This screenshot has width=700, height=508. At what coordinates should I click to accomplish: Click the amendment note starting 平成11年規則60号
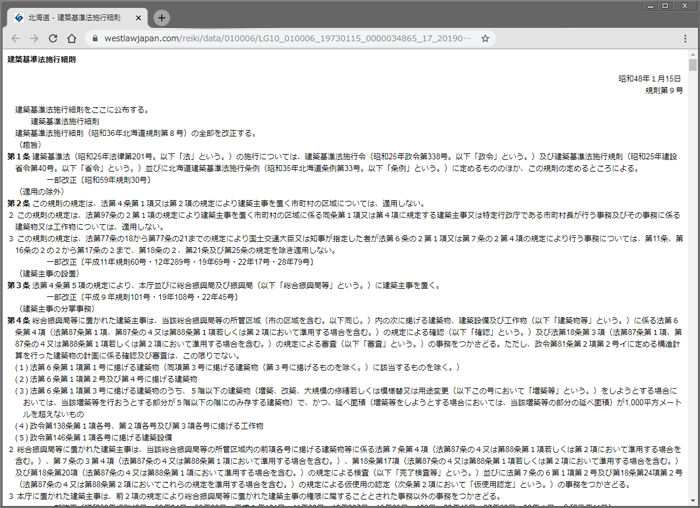pos(179,262)
